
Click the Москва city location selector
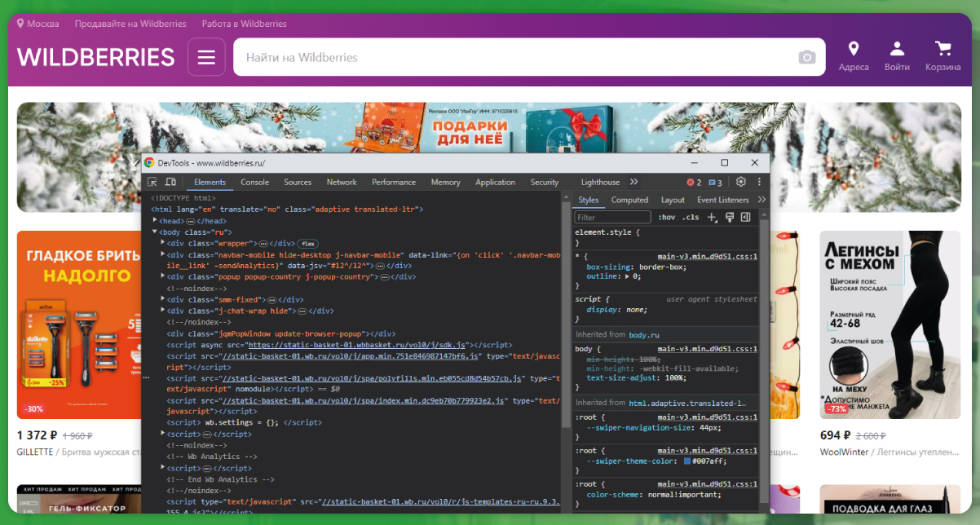(x=38, y=24)
